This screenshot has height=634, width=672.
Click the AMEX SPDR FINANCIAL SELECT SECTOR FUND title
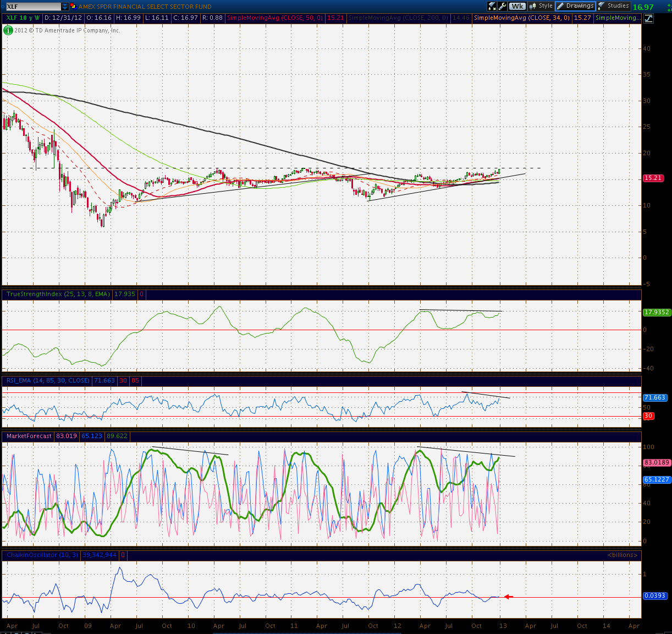click(x=145, y=7)
